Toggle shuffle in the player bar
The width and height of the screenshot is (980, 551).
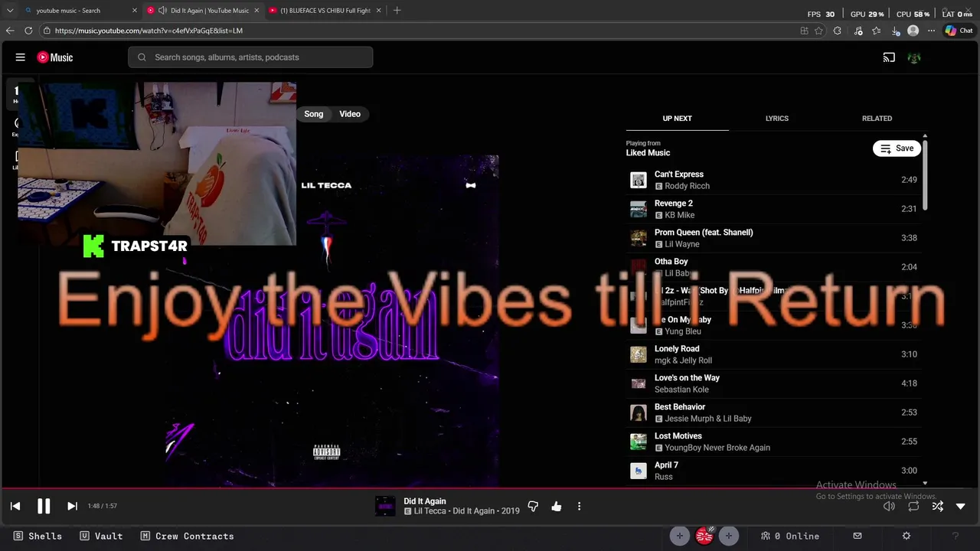pyautogui.click(x=937, y=506)
